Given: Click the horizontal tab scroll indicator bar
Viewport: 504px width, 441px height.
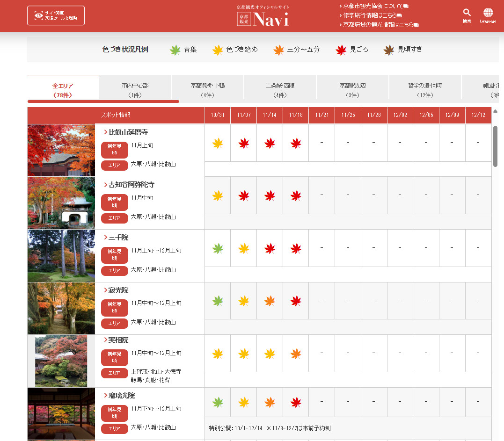Looking at the screenshot, I should click(103, 101).
